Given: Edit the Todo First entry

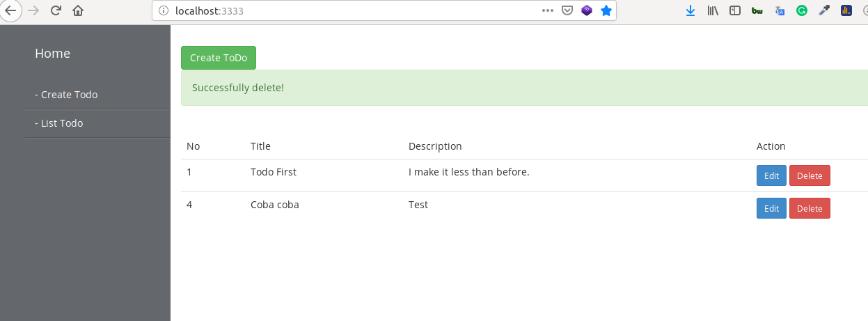Looking at the screenshot, I should pyautogui.click(x=771, y=175).
